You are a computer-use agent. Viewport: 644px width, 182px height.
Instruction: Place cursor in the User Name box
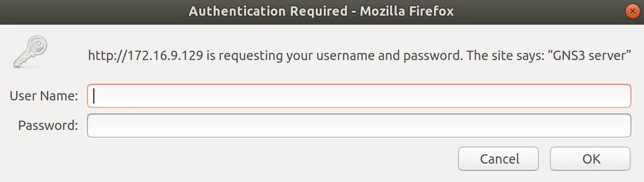tap(359, 96)
